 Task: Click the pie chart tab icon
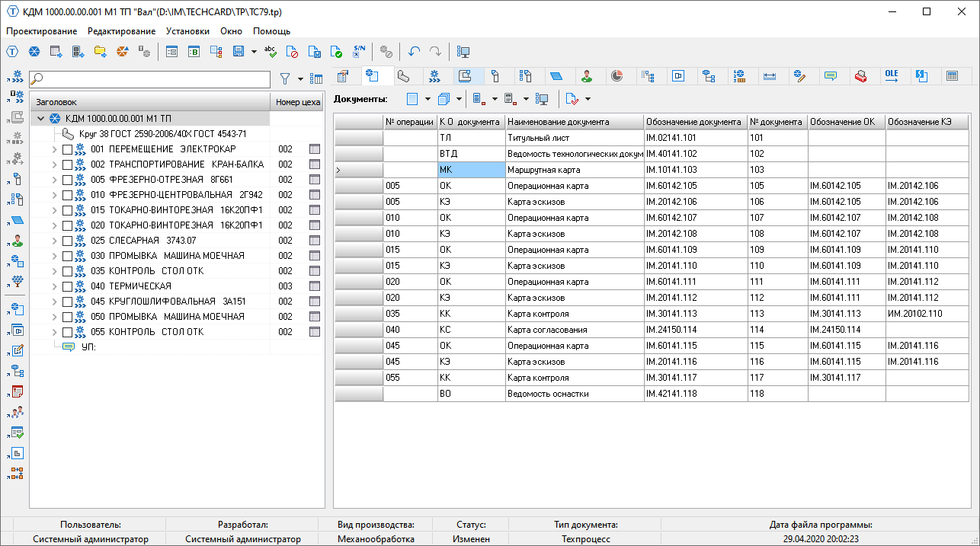pyautogui.click(x=617, y=75)
